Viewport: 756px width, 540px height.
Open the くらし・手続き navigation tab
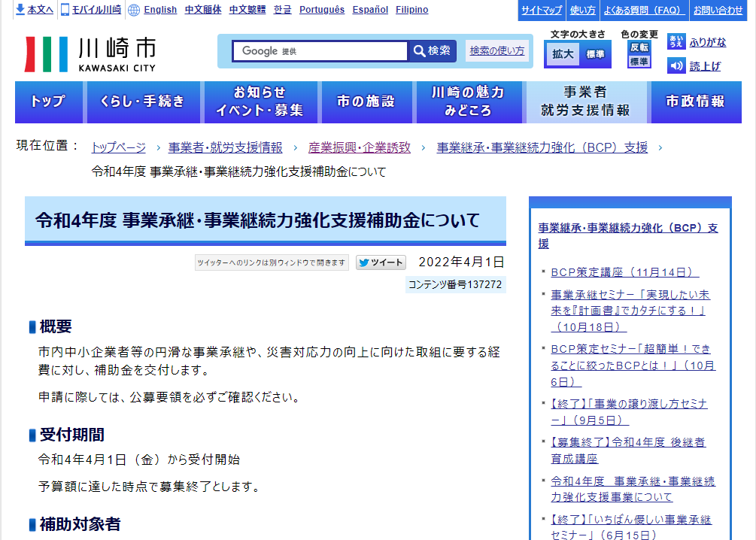click(143, 102)
